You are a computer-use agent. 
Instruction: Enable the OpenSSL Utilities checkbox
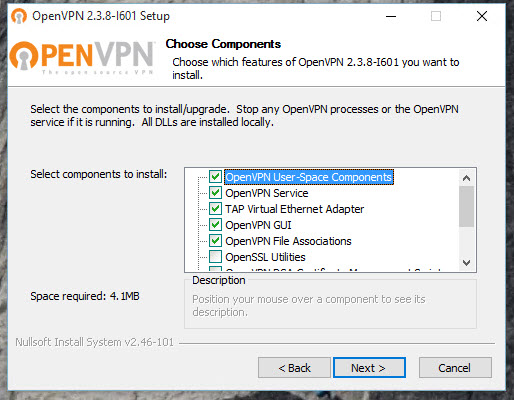(215, 257)
